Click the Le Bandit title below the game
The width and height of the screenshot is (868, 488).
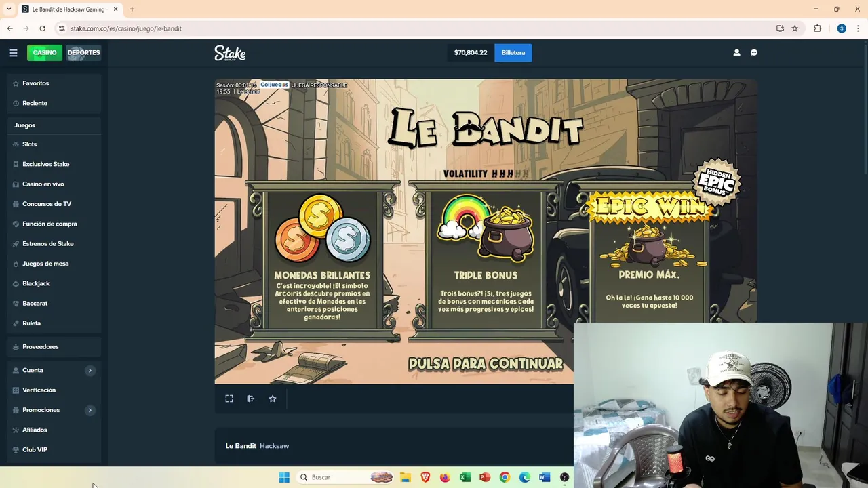241,446
